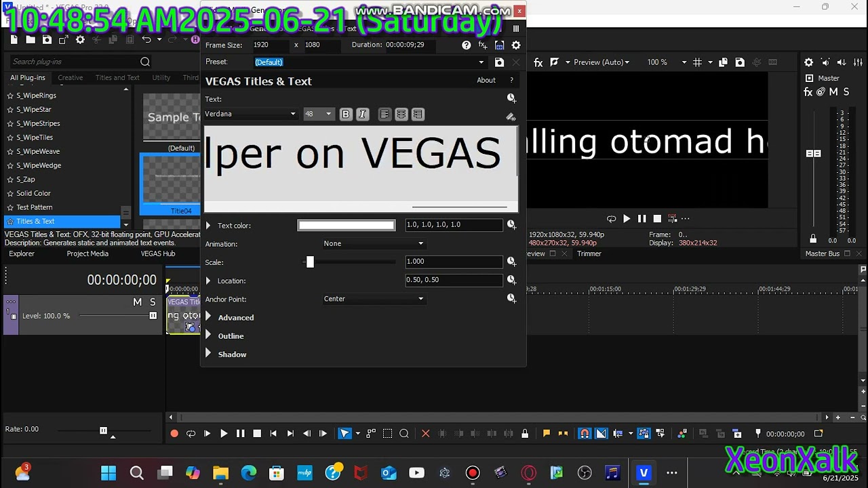Screen dimensions: 868x488
Task: Toggle bold formatting in Titles & Text
Action: pos(346,115)
